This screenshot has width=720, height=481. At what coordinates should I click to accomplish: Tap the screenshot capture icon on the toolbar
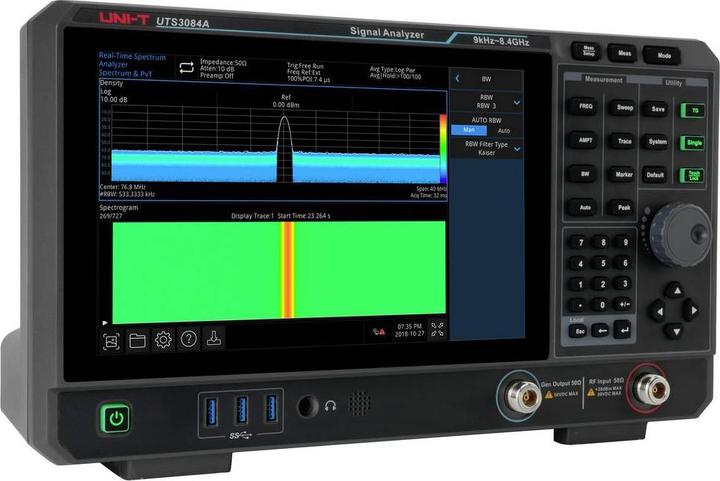pyautogui.click(x=112, y=341)
